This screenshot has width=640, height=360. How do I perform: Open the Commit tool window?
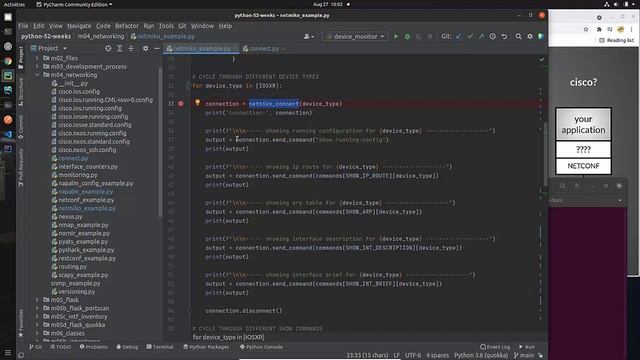[x=21, y=127]
